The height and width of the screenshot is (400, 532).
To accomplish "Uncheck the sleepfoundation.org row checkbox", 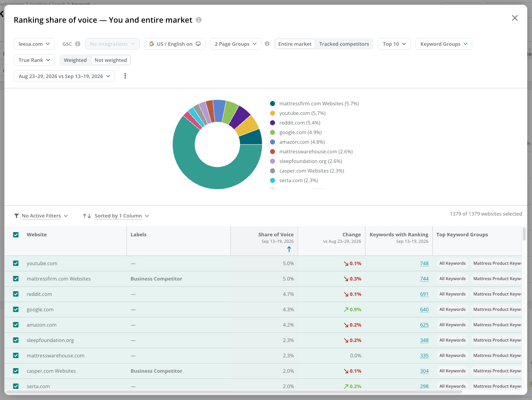I will [16, 340].
